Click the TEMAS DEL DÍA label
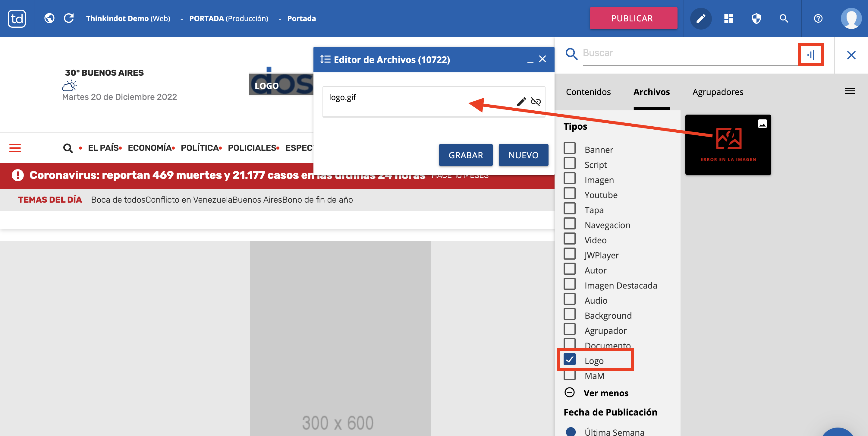Viewport: 868px width, 436px height. point(50,200)
